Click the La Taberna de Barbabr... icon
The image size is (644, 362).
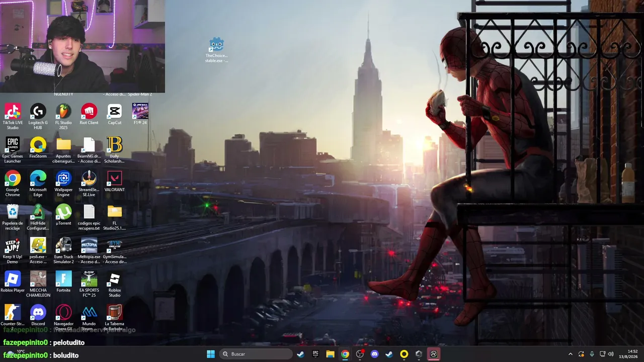click(115, 318)
